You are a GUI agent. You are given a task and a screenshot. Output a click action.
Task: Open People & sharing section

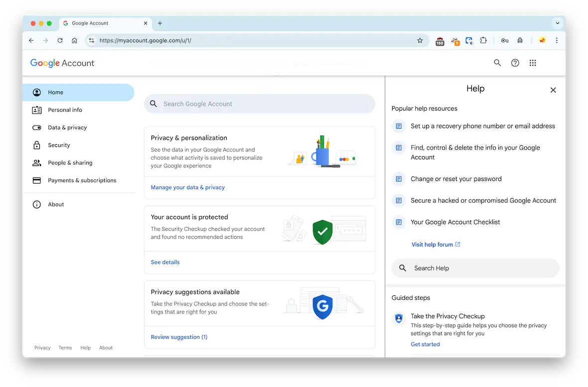pos(78,163)
